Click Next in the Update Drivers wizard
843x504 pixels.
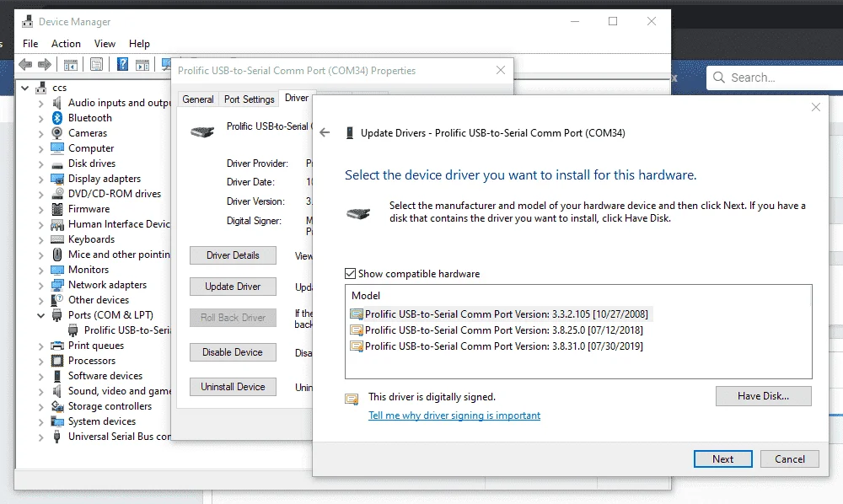click(x=722, y=458)
